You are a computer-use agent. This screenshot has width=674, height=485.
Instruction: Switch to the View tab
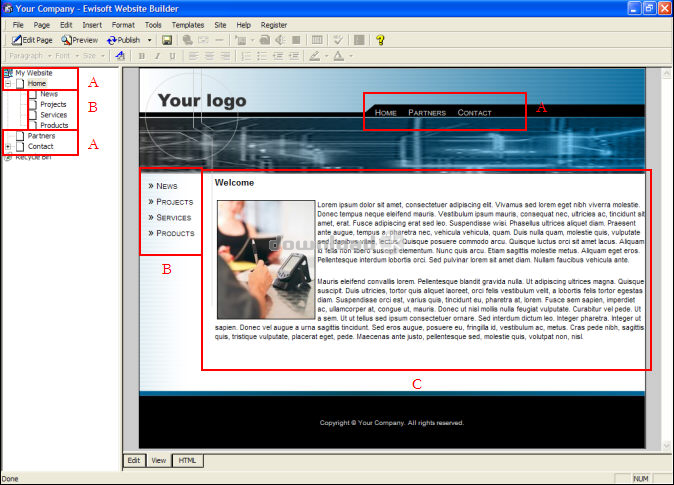coord(159,460)
